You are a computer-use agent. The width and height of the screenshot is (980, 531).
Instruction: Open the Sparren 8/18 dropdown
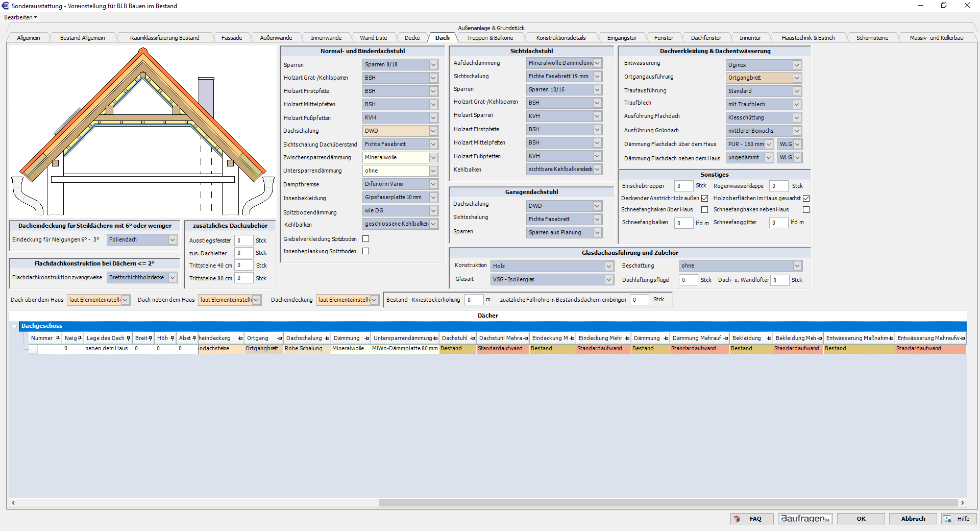tap(433, 65)
